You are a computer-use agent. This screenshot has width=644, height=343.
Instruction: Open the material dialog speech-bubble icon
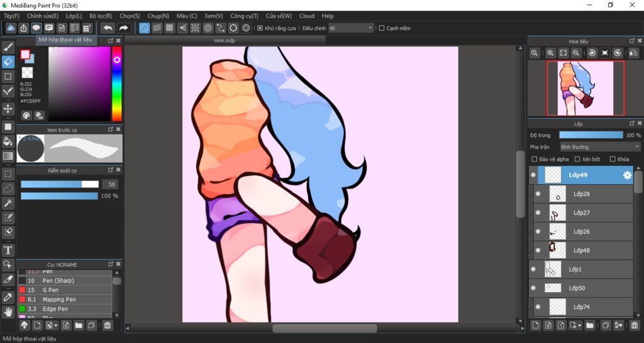coord(36,28)
